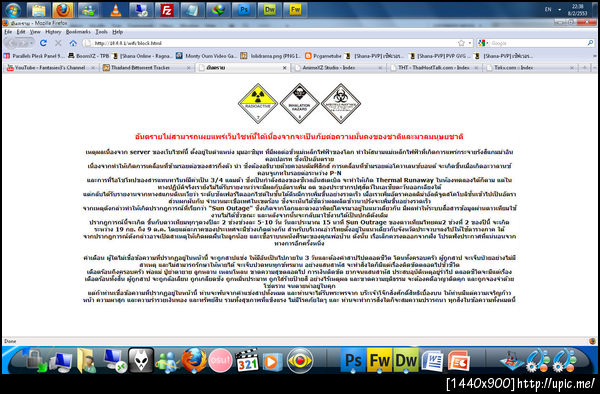This screenshot has width=600, height=394.
Task: Open Firefox from the bottom dock
Action: tap(194, 360)
